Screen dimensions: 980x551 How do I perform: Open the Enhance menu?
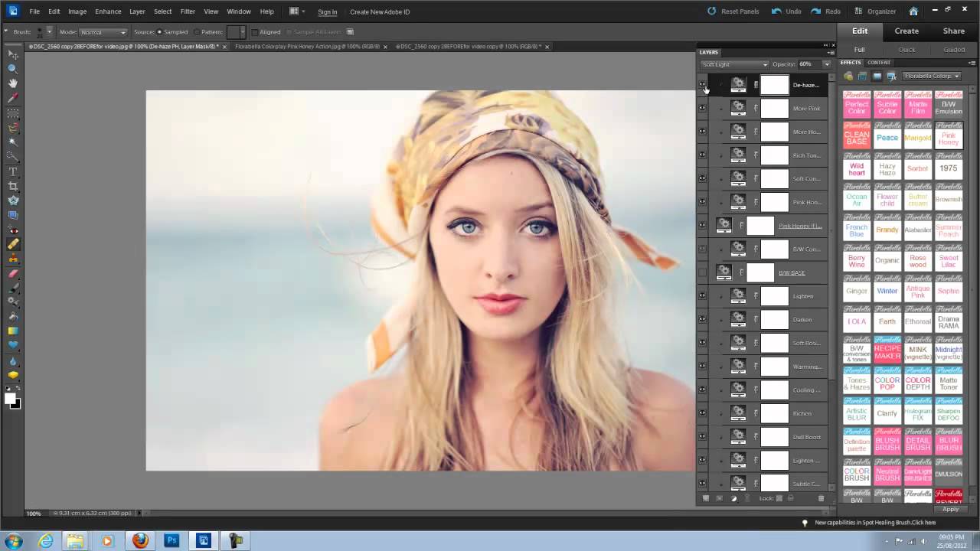[x=108, y=11]
